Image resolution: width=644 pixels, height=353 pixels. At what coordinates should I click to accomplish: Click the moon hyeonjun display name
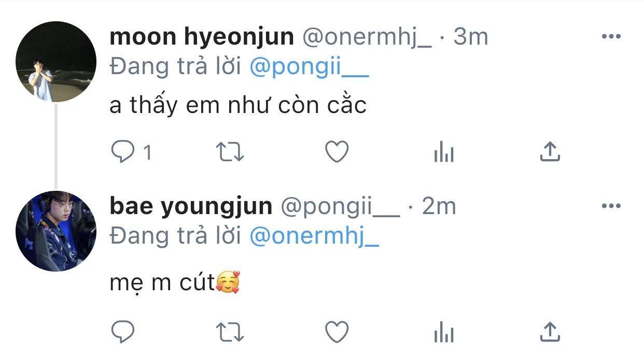click(x=202, y=37)
